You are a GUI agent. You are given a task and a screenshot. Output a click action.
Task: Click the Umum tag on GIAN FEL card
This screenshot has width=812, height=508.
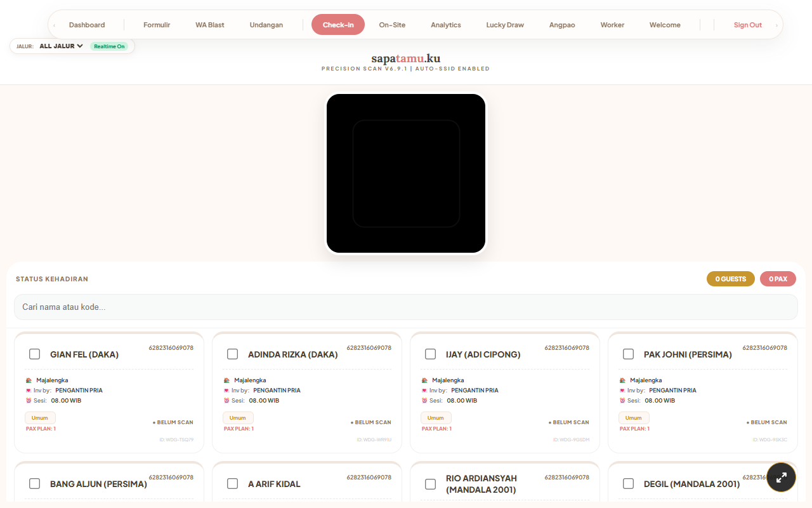40,418
